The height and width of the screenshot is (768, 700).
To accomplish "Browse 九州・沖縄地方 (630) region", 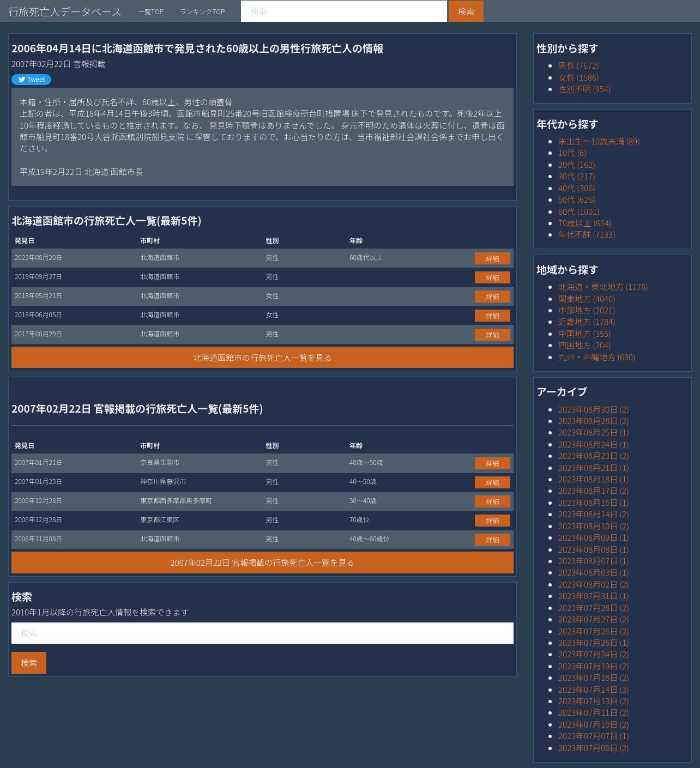I will pyautogui.click(x=597, y=357).
